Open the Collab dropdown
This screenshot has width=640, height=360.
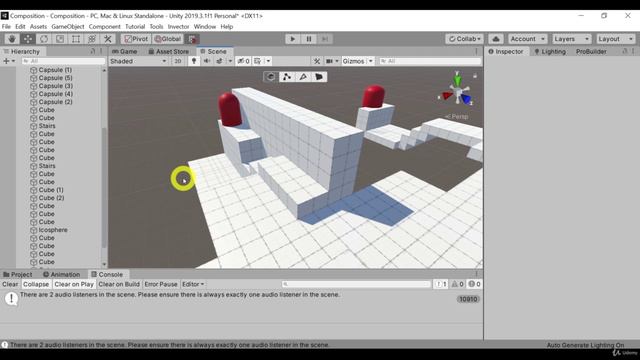[x=464, y=39]
